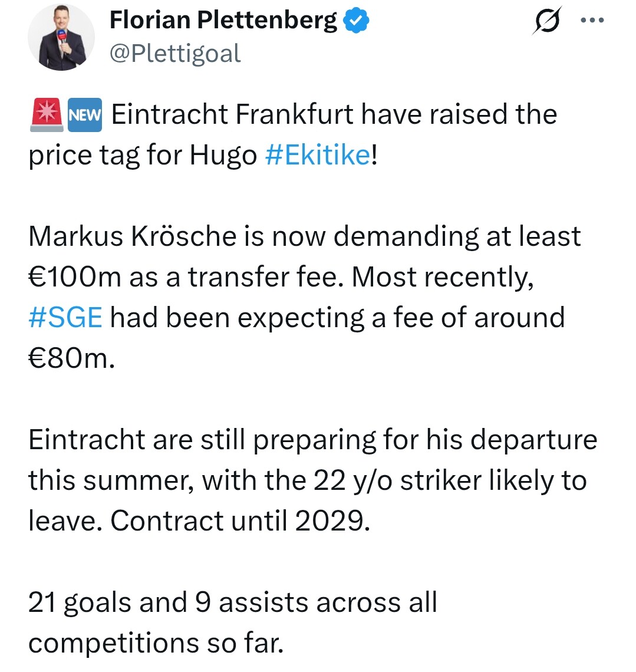Open the #Ekitike hashtag
636x672 pixels.
[x=318, y=154]
